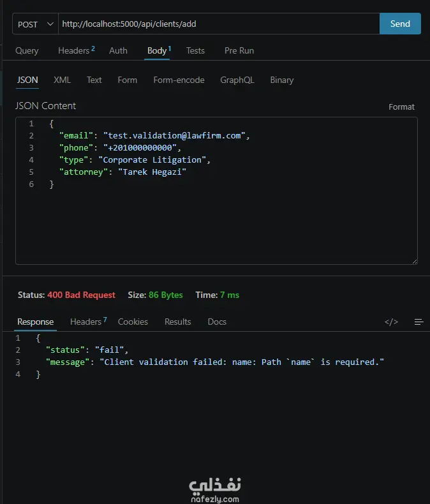
Task: Select JSON body type
Action: pos(27,80)
